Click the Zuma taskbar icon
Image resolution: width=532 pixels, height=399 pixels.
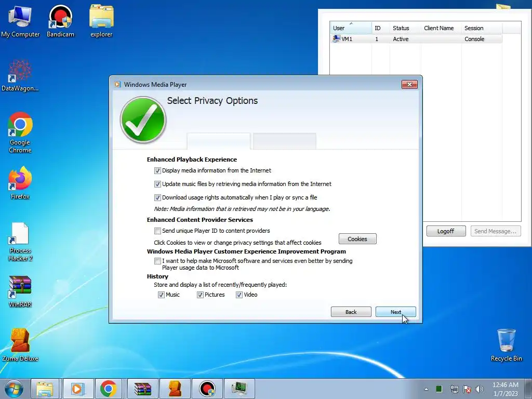[x=175, y=389]
